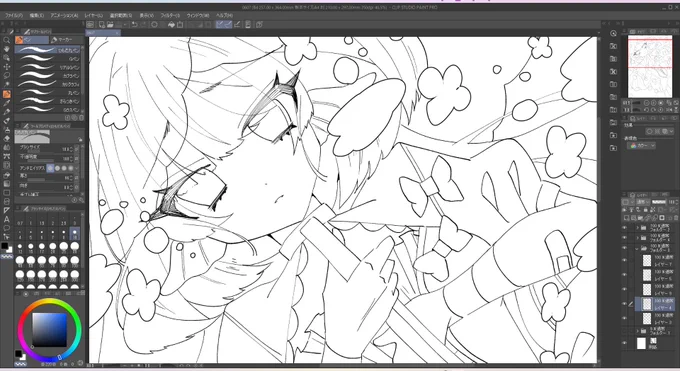Viewport: 680px width, 371px height.
Task: Open the expression color カラー dropdown
Action: (x=641, y=146)
